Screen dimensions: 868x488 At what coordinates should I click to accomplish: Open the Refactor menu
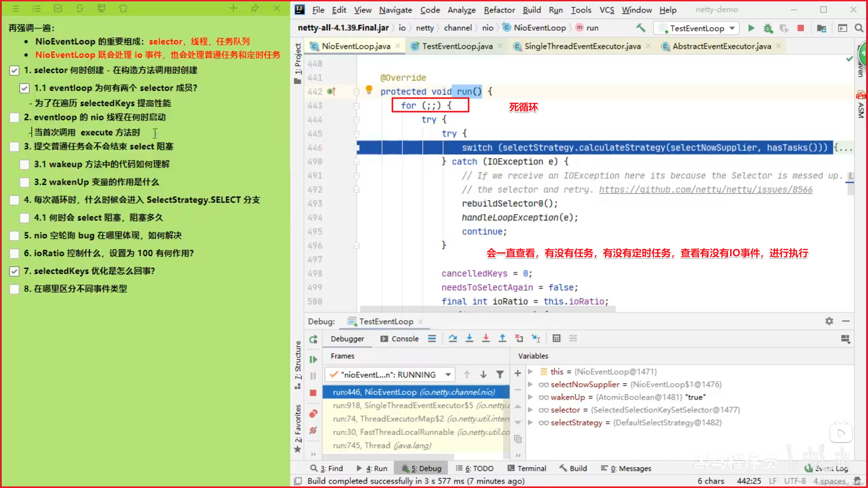499,10
